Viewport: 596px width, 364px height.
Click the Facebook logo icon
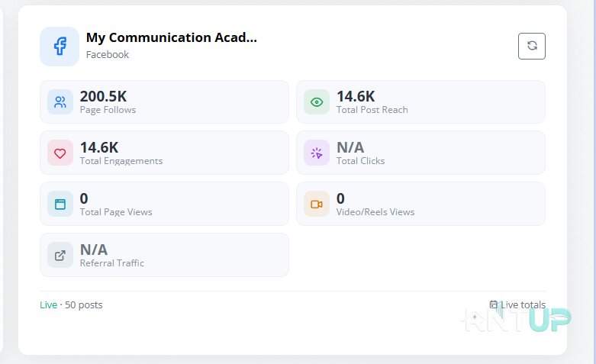coord(60,47)
